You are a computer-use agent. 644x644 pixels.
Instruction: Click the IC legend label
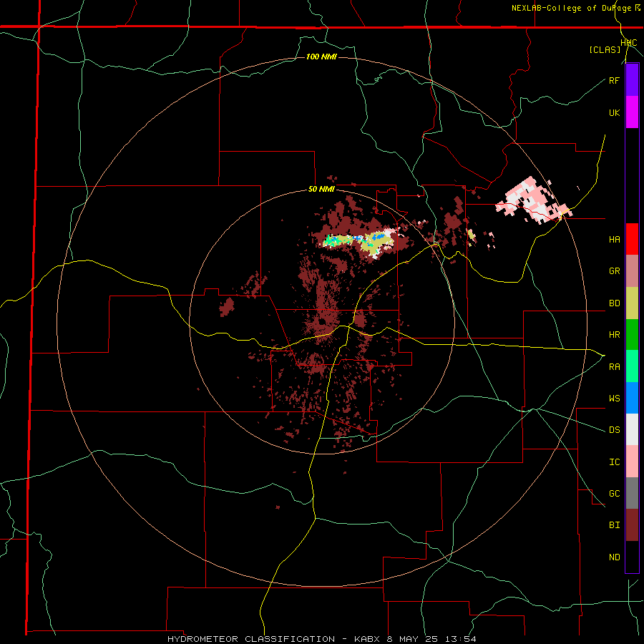[x=614, y=462]
